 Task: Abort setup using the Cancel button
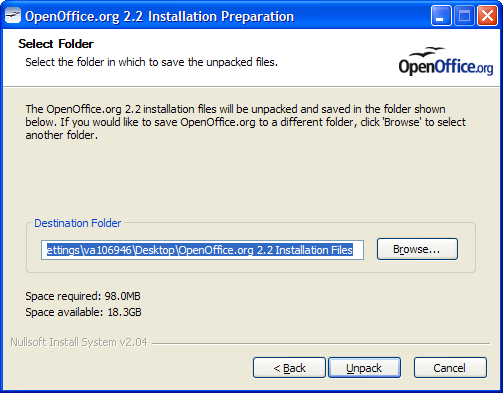[450, 368]
